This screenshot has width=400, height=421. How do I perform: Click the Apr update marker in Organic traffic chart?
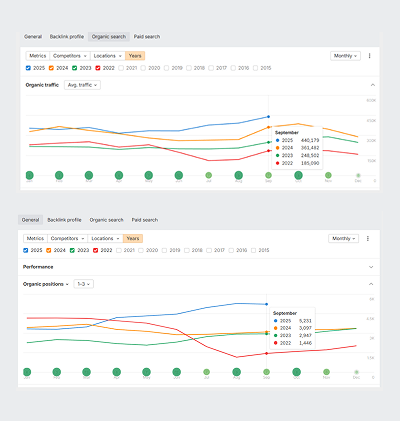pos(119,175)
